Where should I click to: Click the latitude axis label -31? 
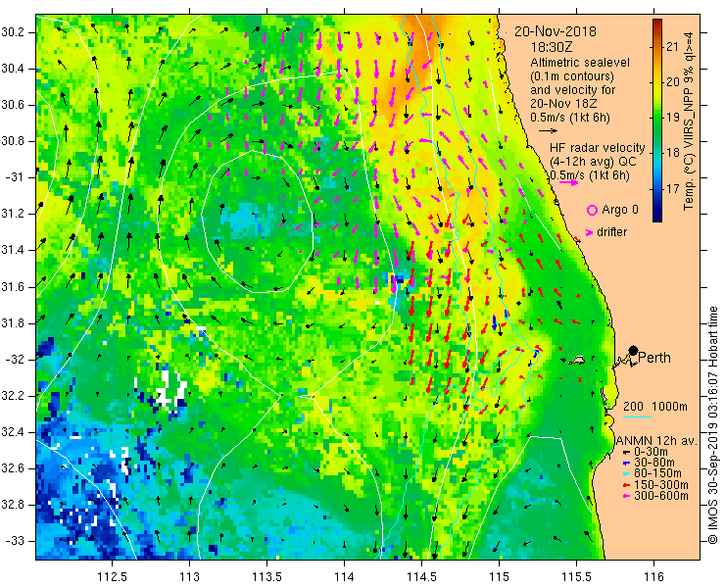coord(16,177)
